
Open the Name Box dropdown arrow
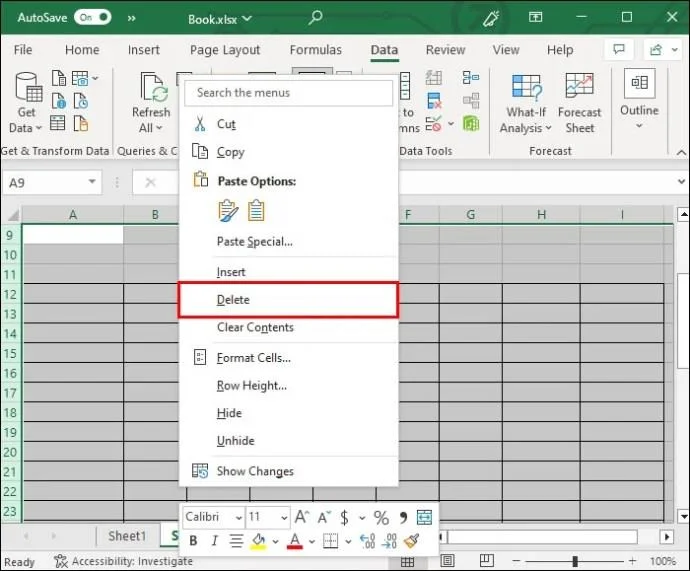(x=92, y=182)
